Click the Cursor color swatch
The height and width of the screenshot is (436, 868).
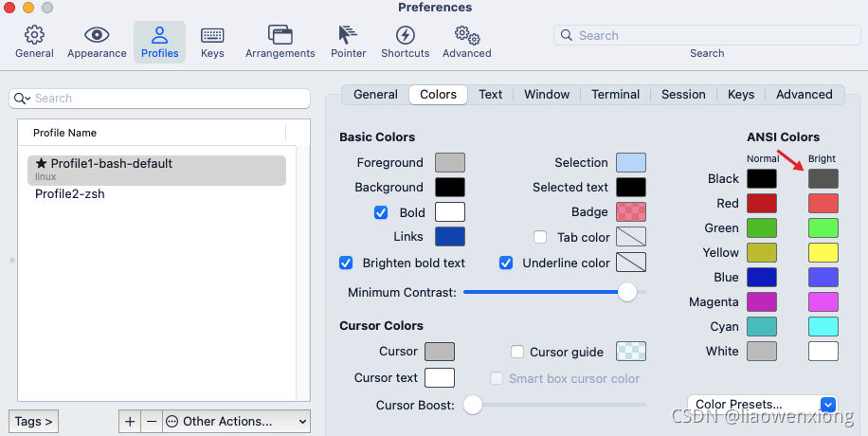[440, 352]
